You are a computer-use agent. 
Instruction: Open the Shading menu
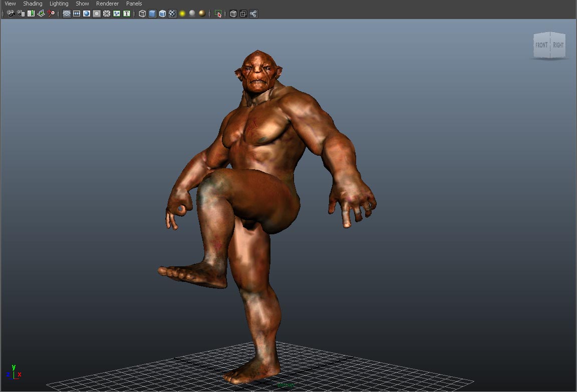click(33, 4)
